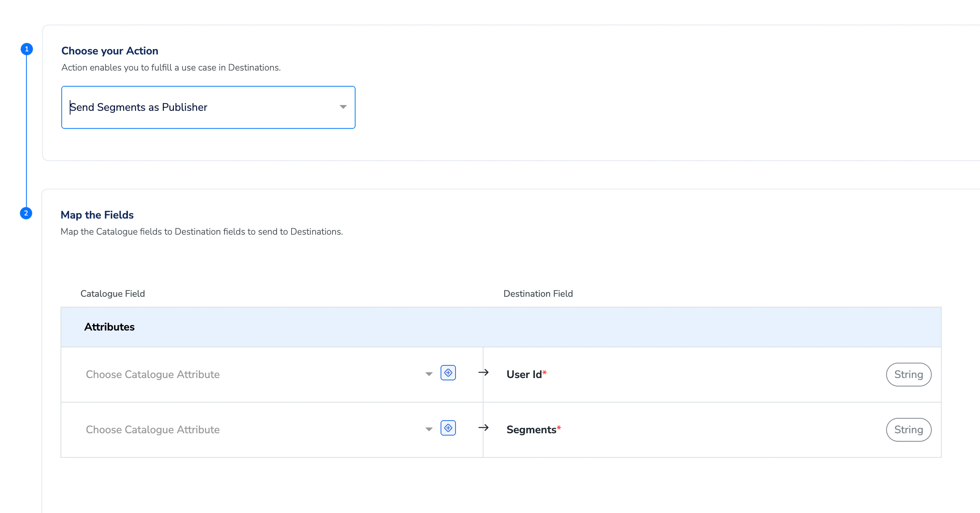This screenshot has height=513, width=980.
Task: Click the Destination Field column header
Action: click(538, 294)
